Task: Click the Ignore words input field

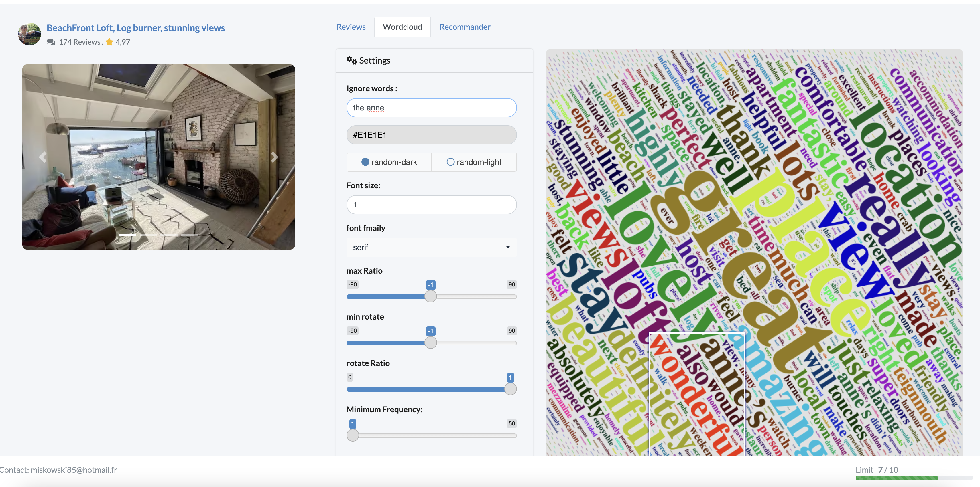Action: tap(431, 108)
